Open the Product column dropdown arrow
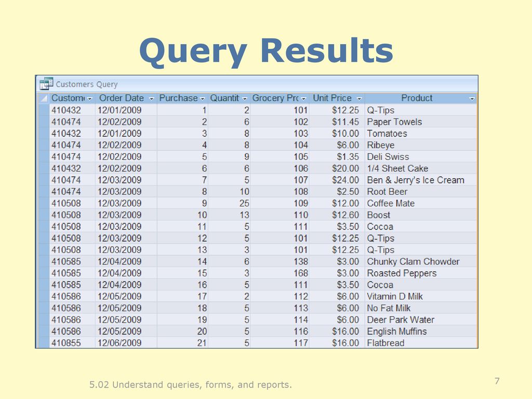This screenshot has width=532, height=399. coord(472,99)
